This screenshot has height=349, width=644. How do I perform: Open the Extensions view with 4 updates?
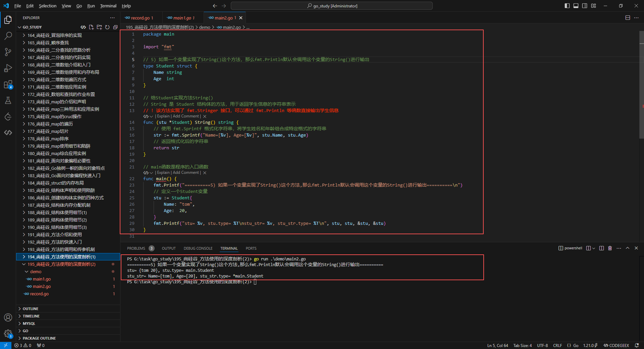click(8, 85)
